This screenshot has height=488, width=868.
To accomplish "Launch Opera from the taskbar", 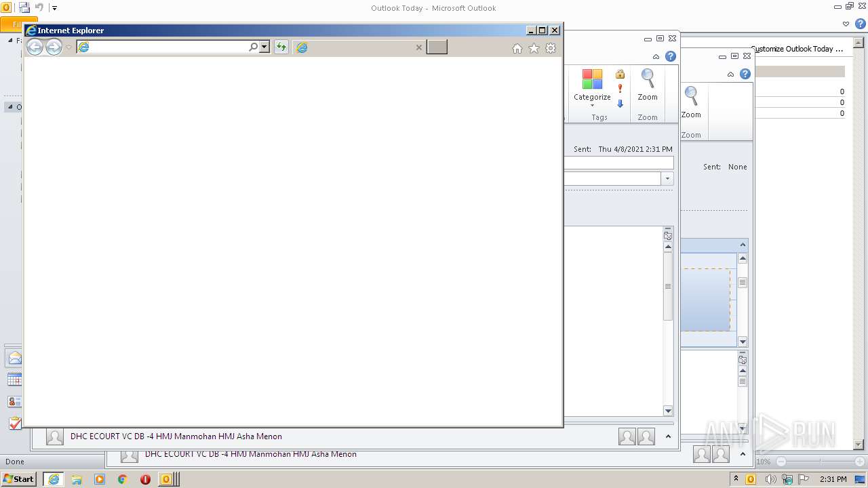I will (145, 479).
